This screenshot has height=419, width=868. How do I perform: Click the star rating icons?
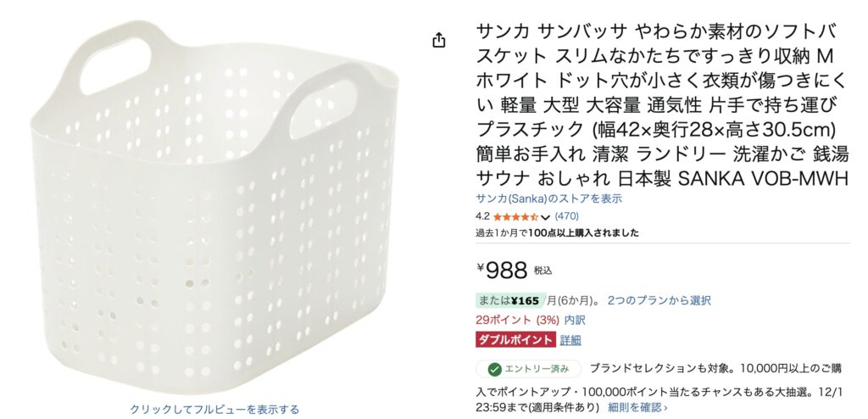tap(515, 216)
